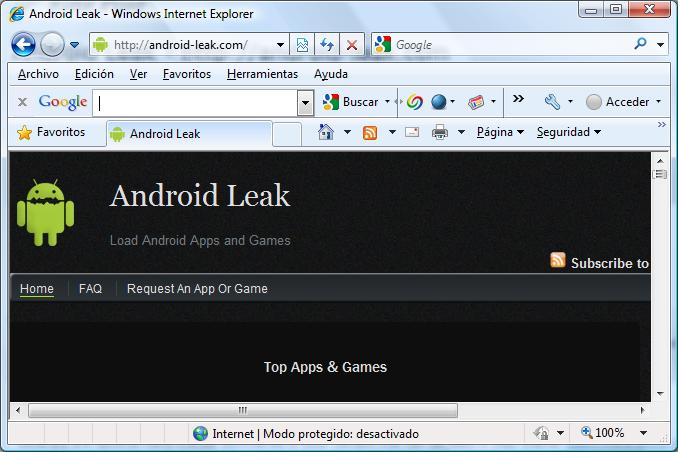The image size is (678, 452).
Task: Click the privacy lock icon in status bar
Action: click(x=541, y=433)
